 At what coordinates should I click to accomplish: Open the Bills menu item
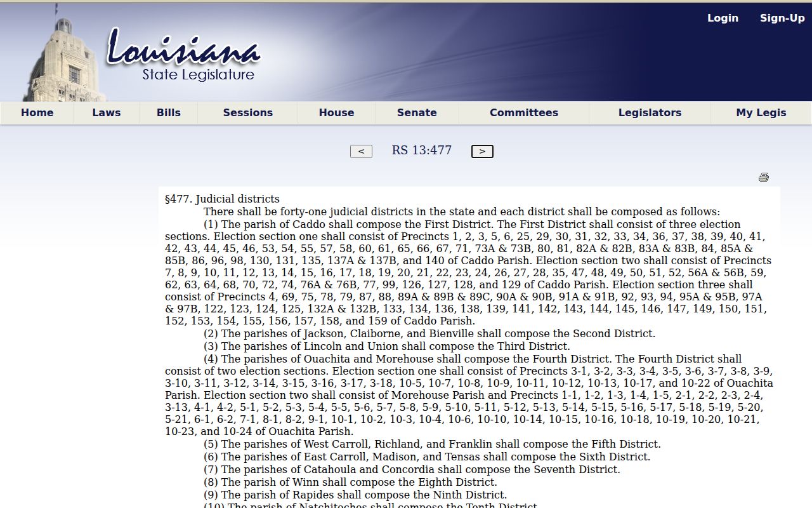coord(169,112)
